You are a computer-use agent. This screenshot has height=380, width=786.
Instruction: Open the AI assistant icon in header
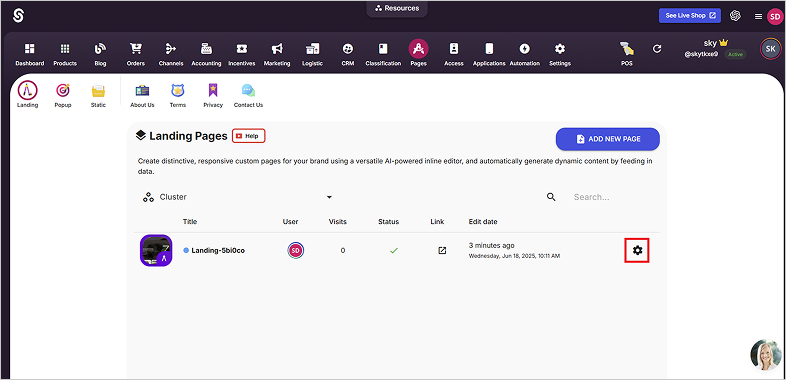click(735, 16)
